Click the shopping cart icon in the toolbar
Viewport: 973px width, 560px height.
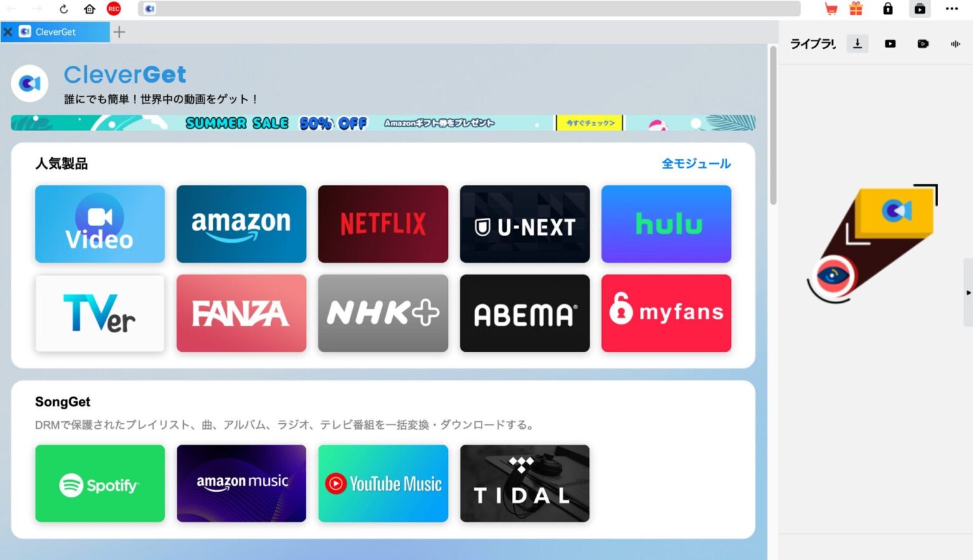click(x=831, y=9)
